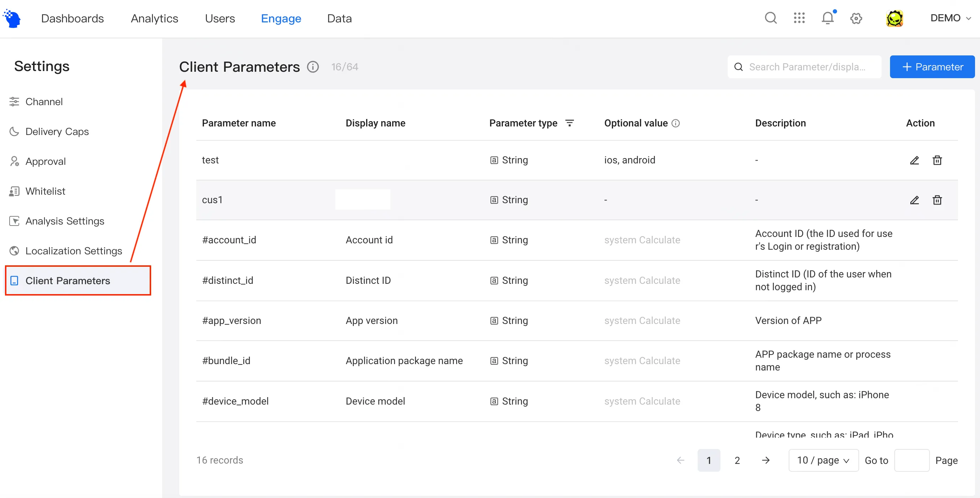Delete the test parameter with trash icon
The width and height of the screenshot is (980, 498).
point(937,160)
